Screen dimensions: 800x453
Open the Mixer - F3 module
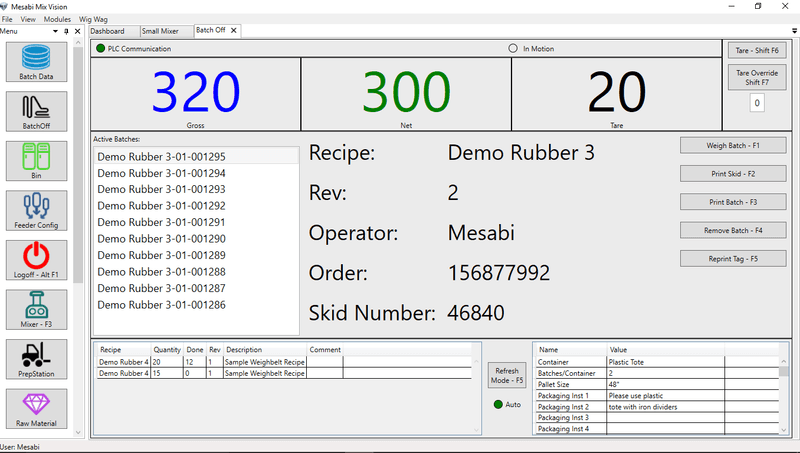tap(36, 309)
